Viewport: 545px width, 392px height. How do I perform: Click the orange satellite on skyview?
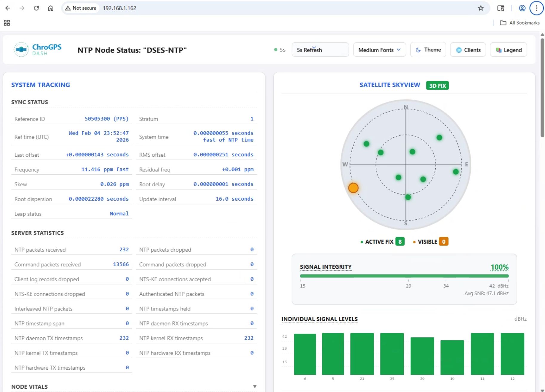tap(353, 188)
